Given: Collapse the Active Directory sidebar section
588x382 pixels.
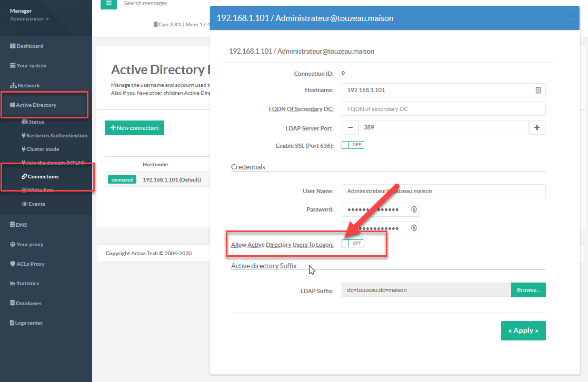Looking at the screenshot, I should [36, 105].
